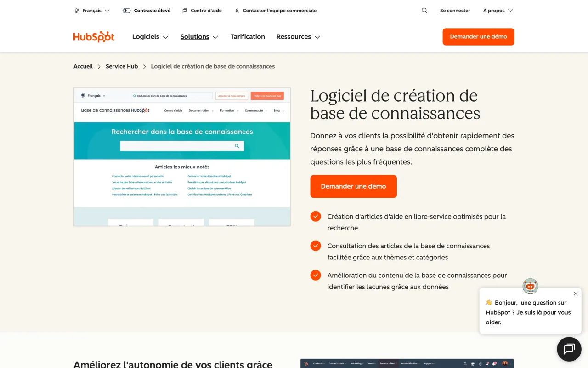
Task: Click the globe language icon
Action: click(x=77, y=11)
